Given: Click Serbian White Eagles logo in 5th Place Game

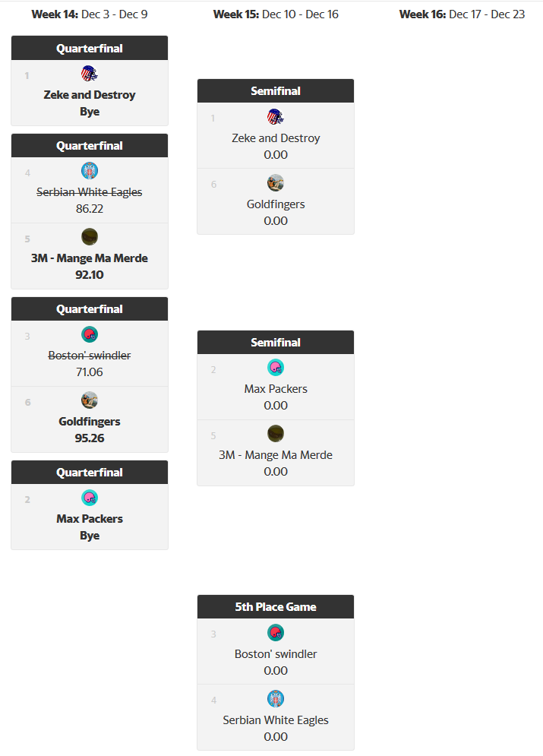Looking at the screenshot, I should pyautogui.click(x=276, y=699).
